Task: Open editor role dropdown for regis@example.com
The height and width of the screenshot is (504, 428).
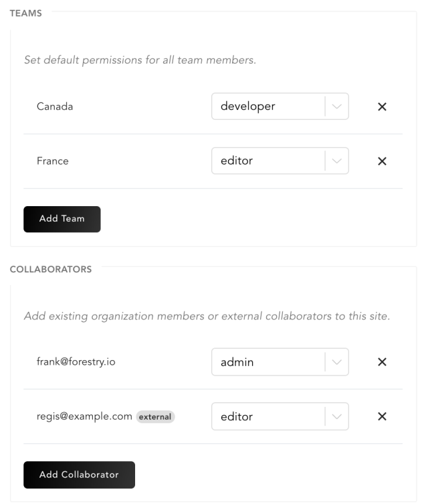Action: 280,416
